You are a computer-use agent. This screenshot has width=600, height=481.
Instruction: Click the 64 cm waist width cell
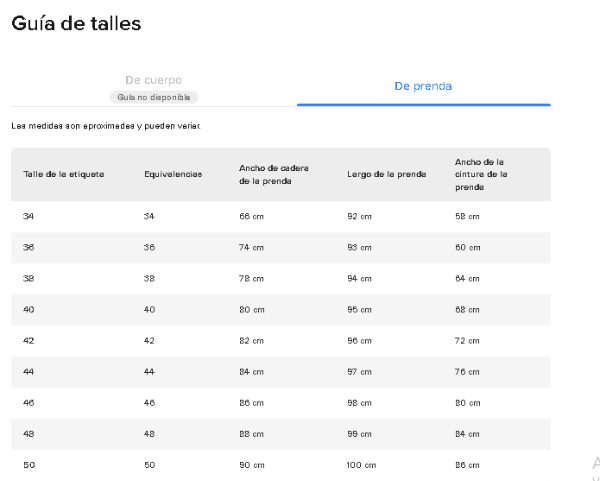[467, 278]
